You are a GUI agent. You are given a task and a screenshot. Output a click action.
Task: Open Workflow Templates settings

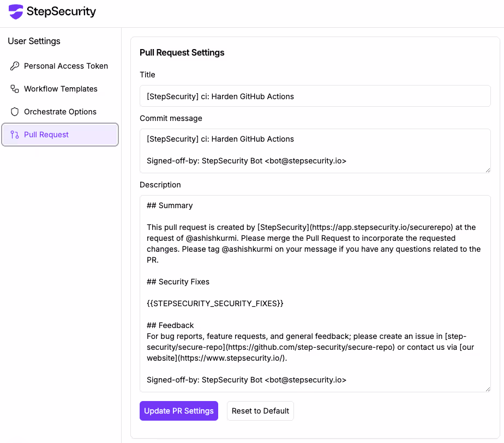point(60,89)
